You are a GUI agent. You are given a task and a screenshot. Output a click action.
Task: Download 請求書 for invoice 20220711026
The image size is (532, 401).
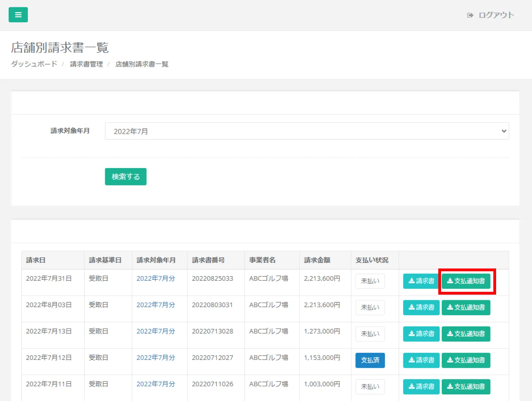coord(421,387)
